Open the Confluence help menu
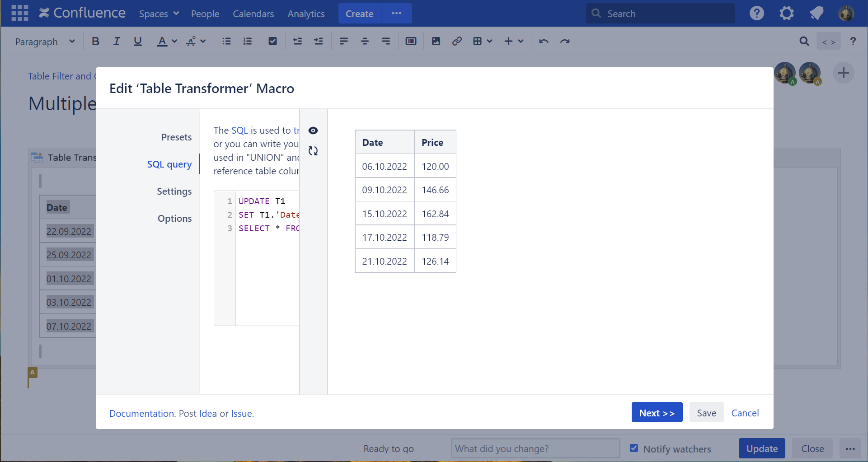Screen dimensions: 868x462 point(757,14)
